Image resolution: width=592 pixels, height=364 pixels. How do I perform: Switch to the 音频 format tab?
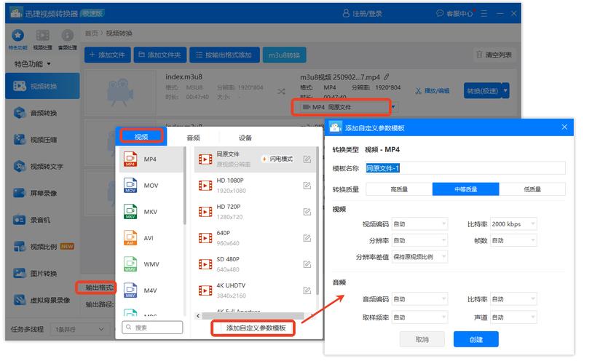tap(193, 138)
